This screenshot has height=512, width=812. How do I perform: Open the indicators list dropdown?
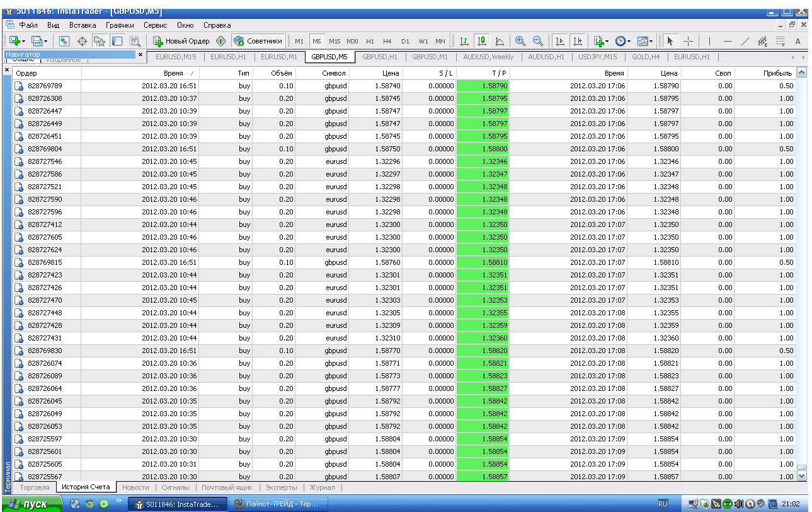pos(601,41)
